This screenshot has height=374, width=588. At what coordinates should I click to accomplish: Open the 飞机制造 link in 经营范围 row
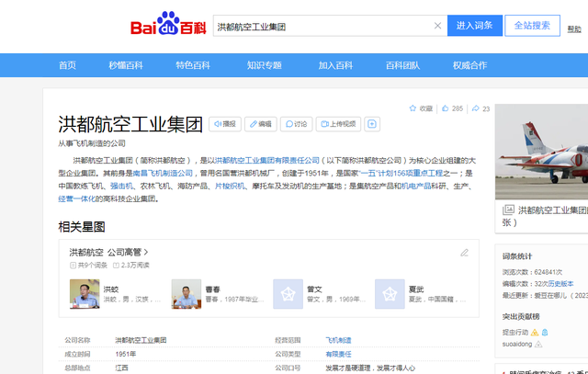[338, 340]
